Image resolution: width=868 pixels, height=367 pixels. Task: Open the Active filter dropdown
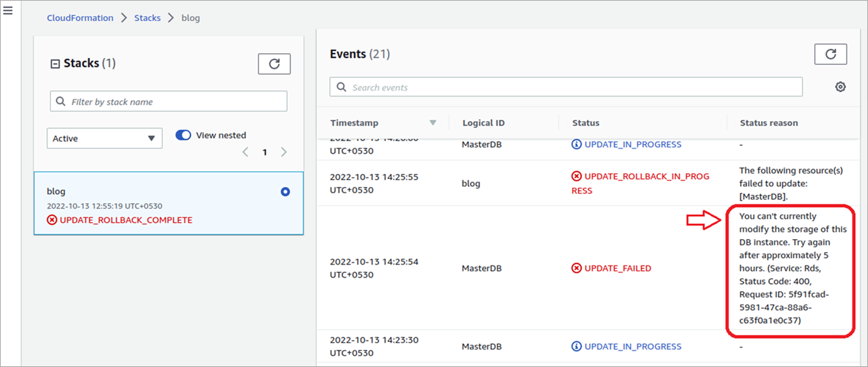[104, 138]
